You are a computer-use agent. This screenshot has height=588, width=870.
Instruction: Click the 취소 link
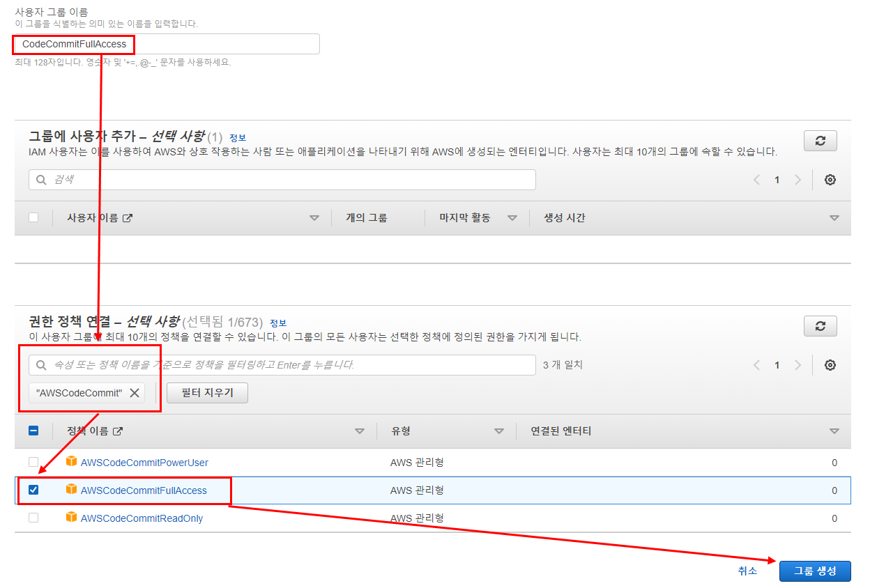coord(747,571)
